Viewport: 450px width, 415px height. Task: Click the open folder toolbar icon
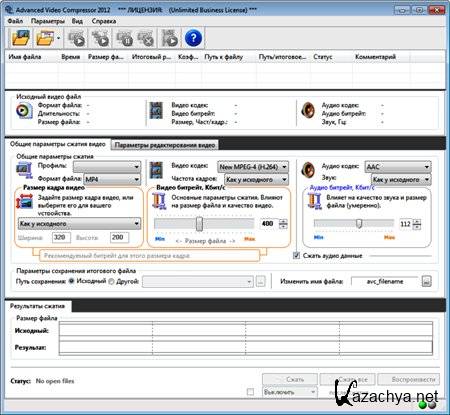45,38
